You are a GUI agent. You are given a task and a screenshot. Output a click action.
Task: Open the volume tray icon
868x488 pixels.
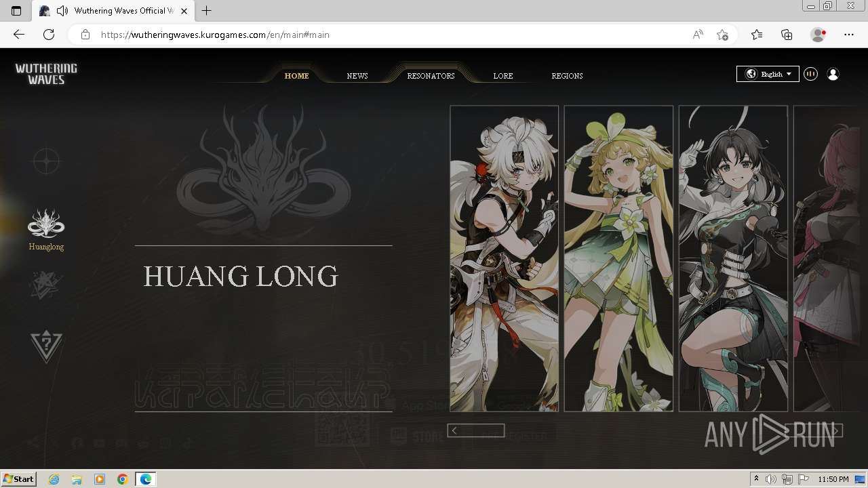coord(772,479)
